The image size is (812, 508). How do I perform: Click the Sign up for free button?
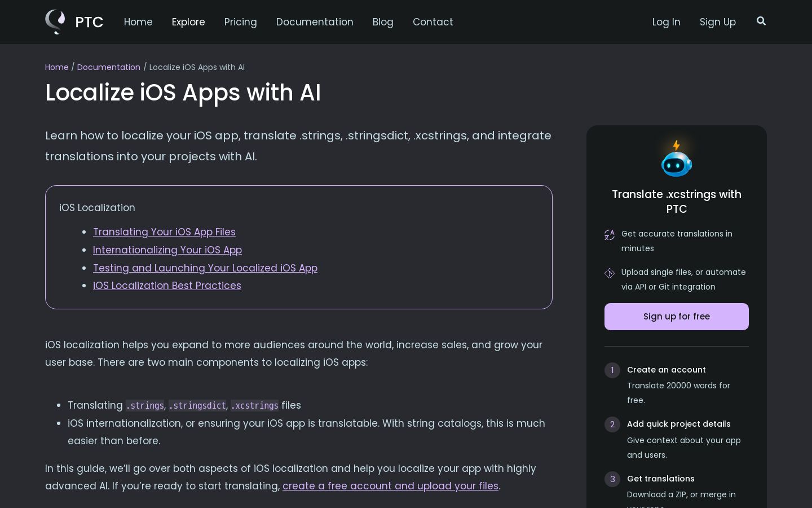point(677,317)
